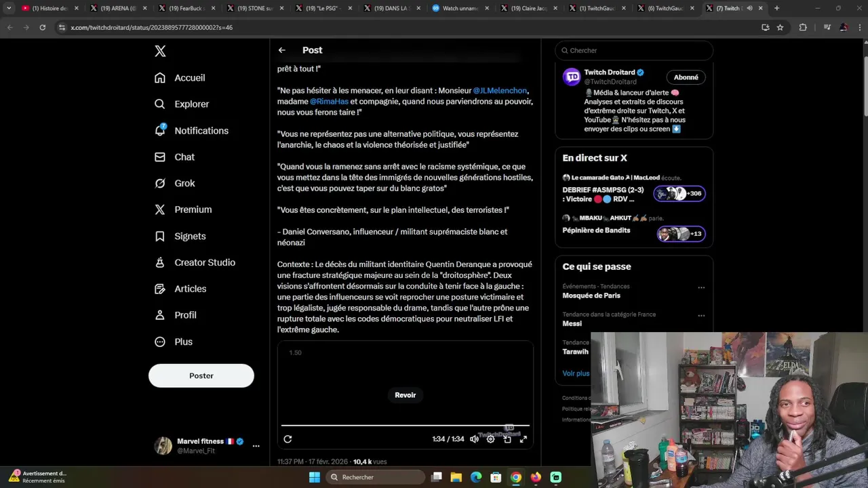Image resolution: width=868 pixels, height=488 pixels.
Task: Open Creator Studio
Action: click(x=195, y=263)
